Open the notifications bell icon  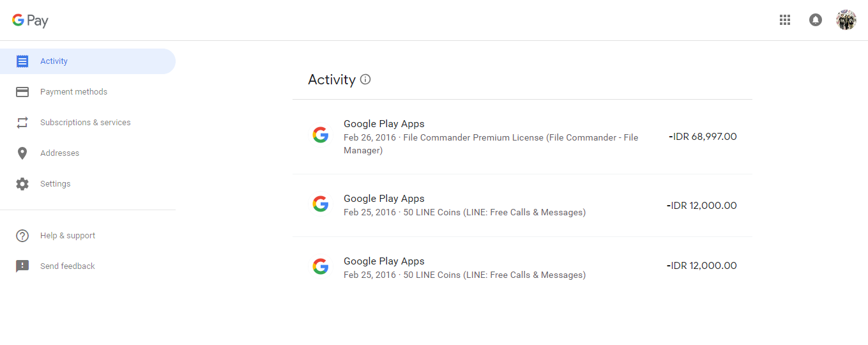816,20
